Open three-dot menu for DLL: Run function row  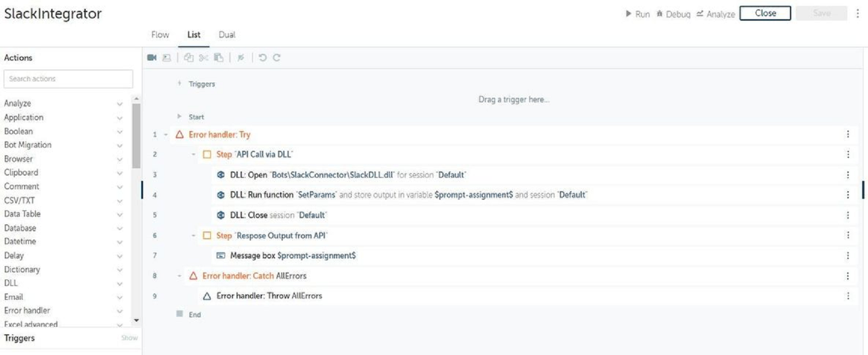pyautogui.click(x=848, y=195)
